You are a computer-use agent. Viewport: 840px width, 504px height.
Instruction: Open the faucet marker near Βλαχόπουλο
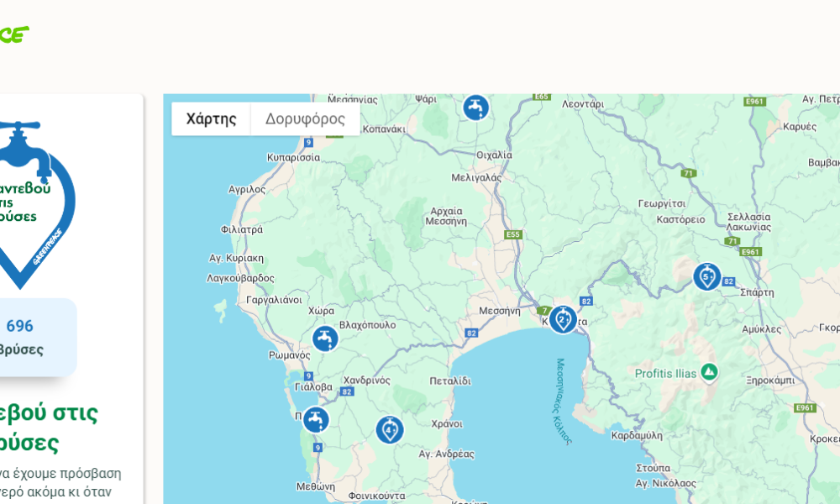pyautogui.click(x=325, y=339)
